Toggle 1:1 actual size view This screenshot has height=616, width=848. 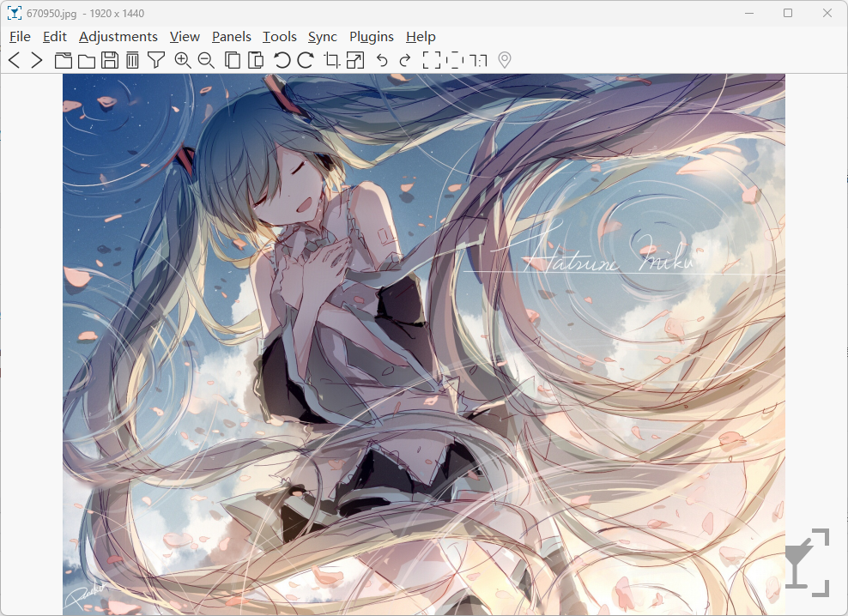[x=480, y=60]
